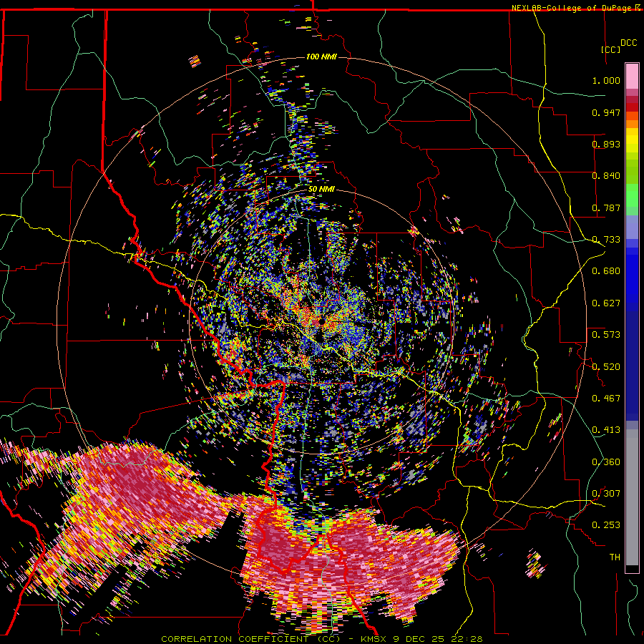Select the 0.413 scale value
Image resolution: width=644 pixels, height=644 pixels.
[606, 430]
